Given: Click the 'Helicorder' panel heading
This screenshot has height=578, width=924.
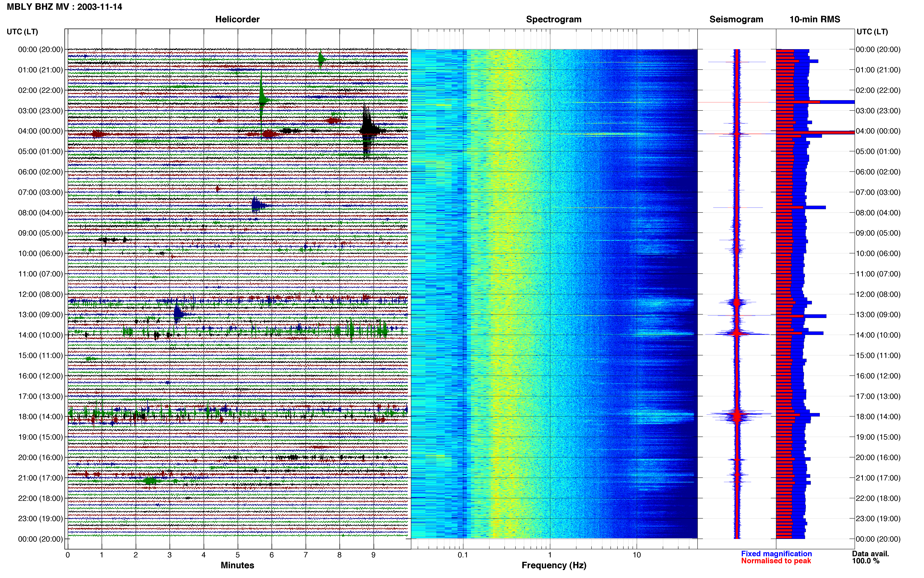Looking at the screenshot, I should pyautogui.click(x=237, y=19).
